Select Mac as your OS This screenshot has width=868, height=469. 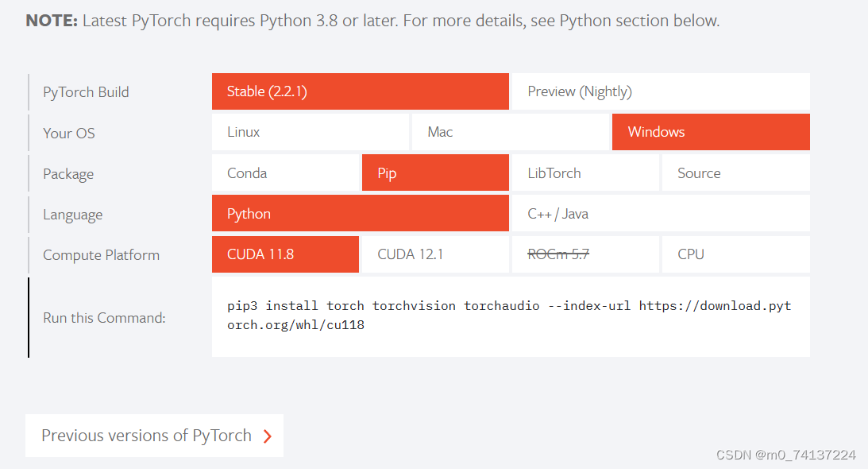[x=511, y=132]
